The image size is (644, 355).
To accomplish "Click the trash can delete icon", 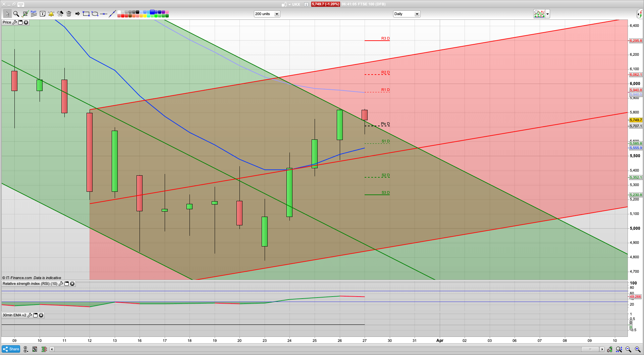I will pyautogui.click(x=69, y=14).
